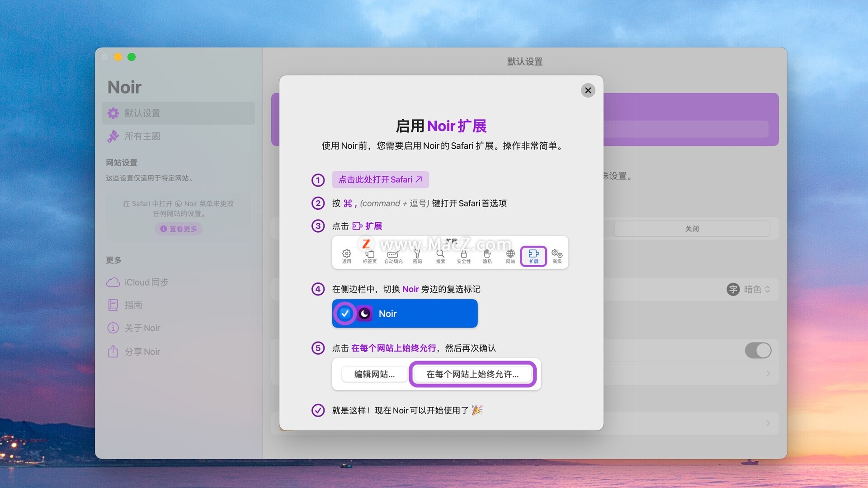
Task: Click the 指南 book icon in the sidebar
Action: pyautogui.click(x=113, y=305)
